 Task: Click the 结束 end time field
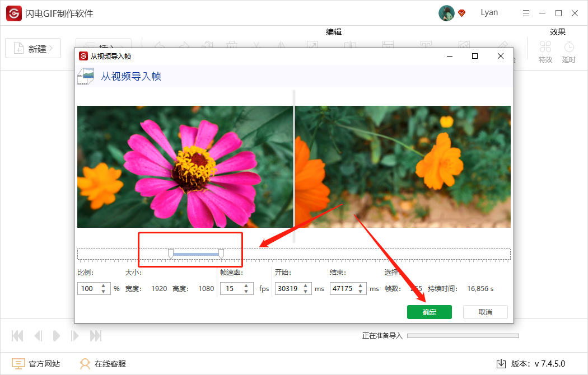348,288
